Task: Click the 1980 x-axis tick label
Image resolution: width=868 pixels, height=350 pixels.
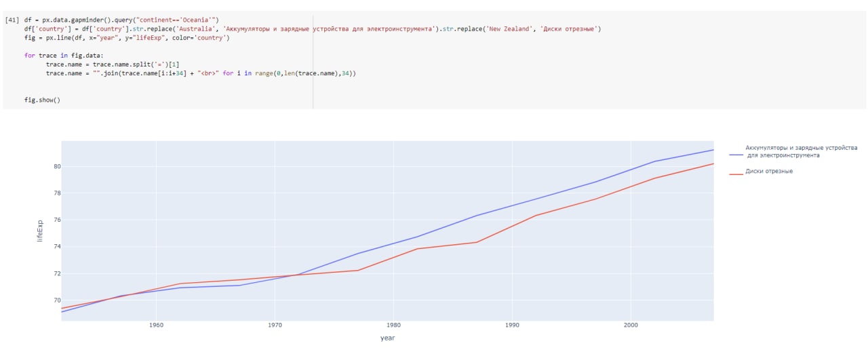Action: pos(393,326)
